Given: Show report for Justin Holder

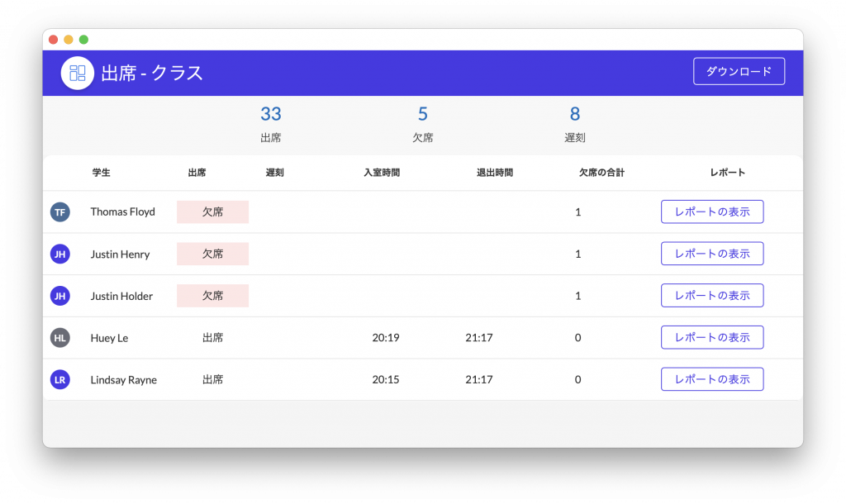Looking at the screenshot, I should [712, 295].
